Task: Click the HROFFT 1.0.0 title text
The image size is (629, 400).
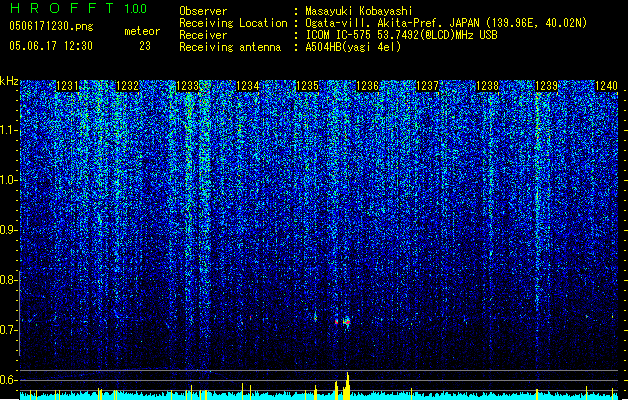Action: point(79,8)
